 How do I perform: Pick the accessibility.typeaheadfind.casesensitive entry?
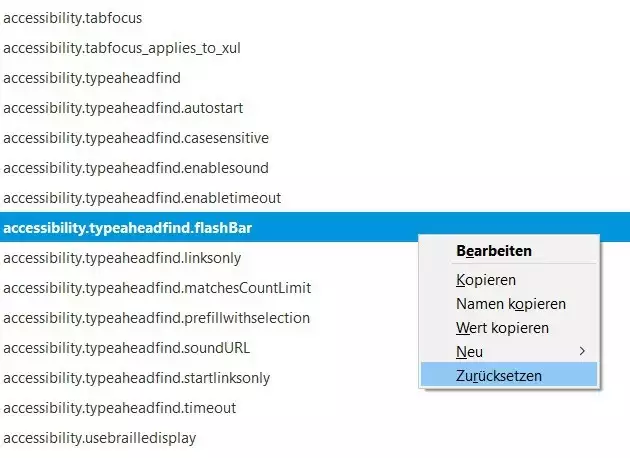136,137
